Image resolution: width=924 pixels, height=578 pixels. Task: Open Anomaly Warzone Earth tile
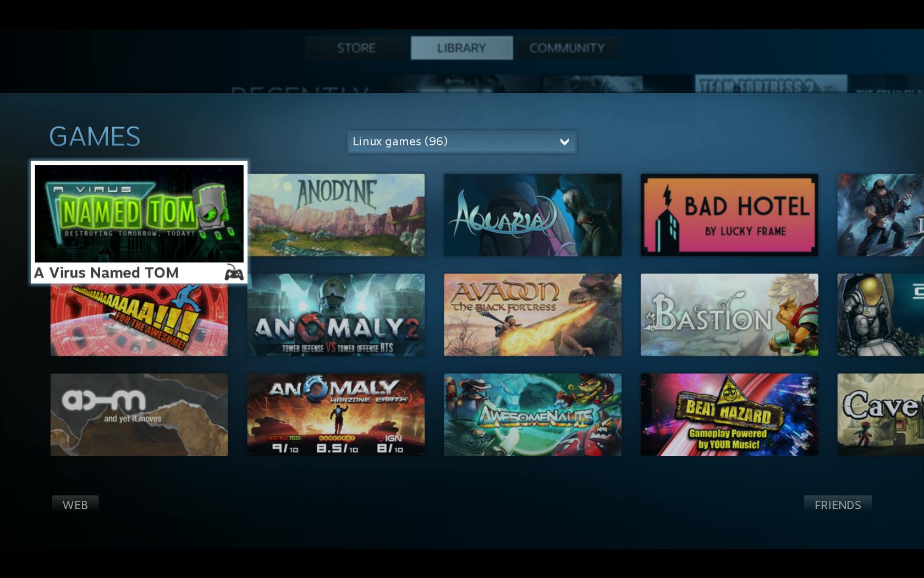point(336,415)
